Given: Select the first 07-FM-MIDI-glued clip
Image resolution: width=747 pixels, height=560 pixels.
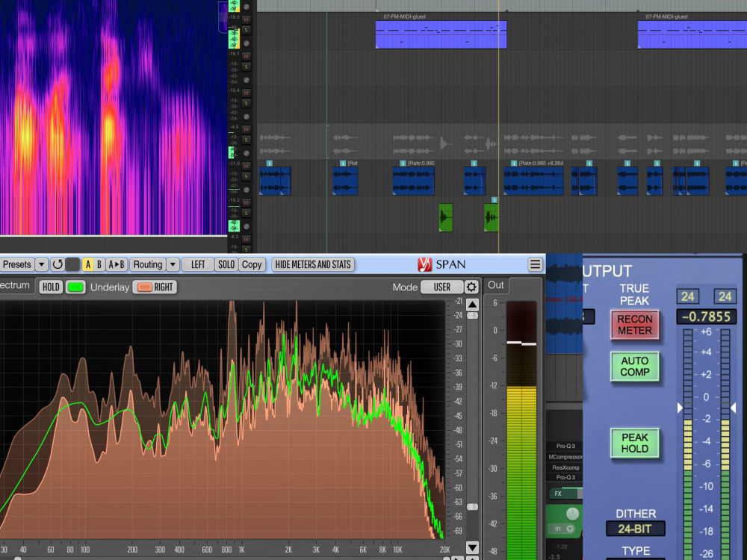Looking at the screenshot, I should 441,34.
